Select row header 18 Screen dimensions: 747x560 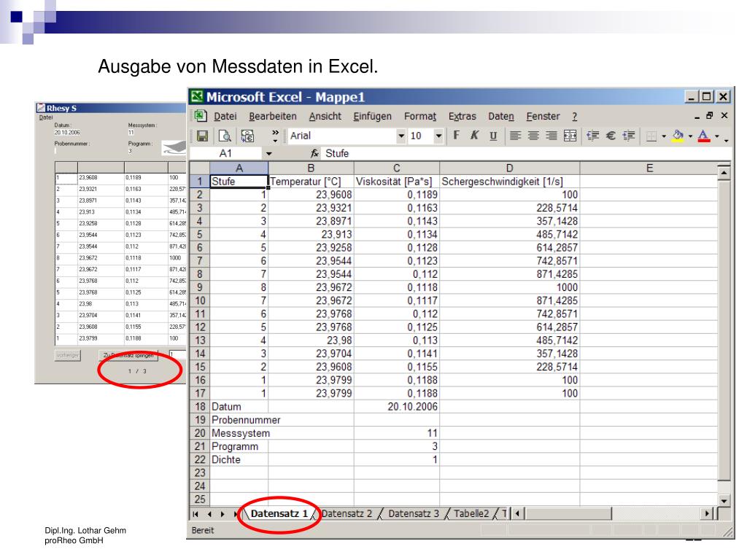pyautogui.click(x=200, y=407)
